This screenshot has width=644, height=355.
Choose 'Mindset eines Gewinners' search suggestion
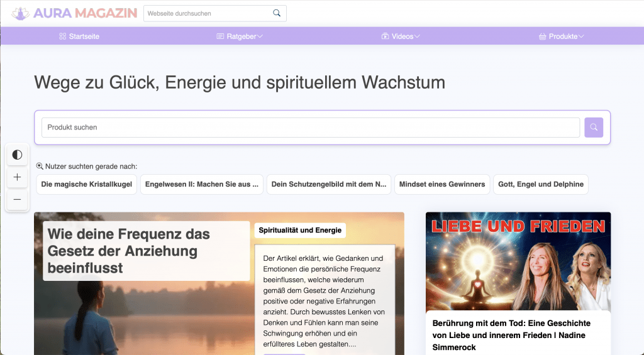pyautogui.click(x=442, y=185)
